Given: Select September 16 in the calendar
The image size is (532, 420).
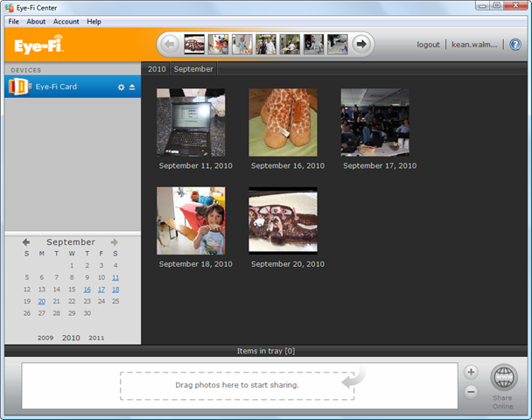Looking at the screenshot, I should click(87, 290).
